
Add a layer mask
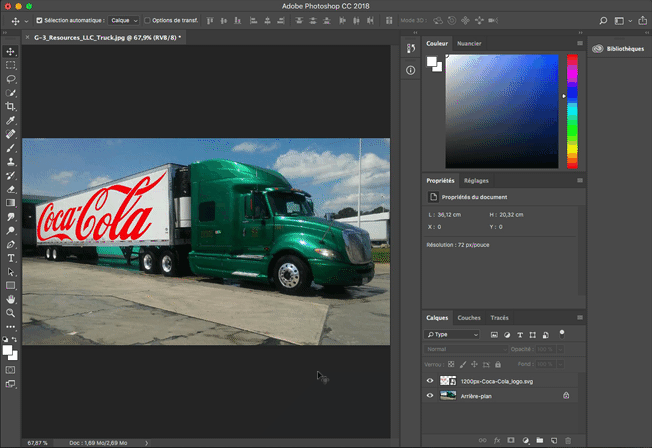point(511,440)
